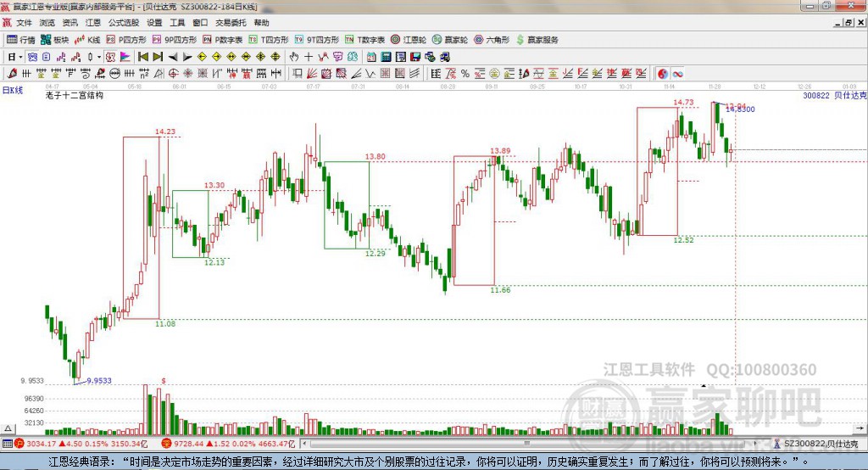Toggle the 权 adjustment button
Screen dimensions: 868x470
(110, 57)
